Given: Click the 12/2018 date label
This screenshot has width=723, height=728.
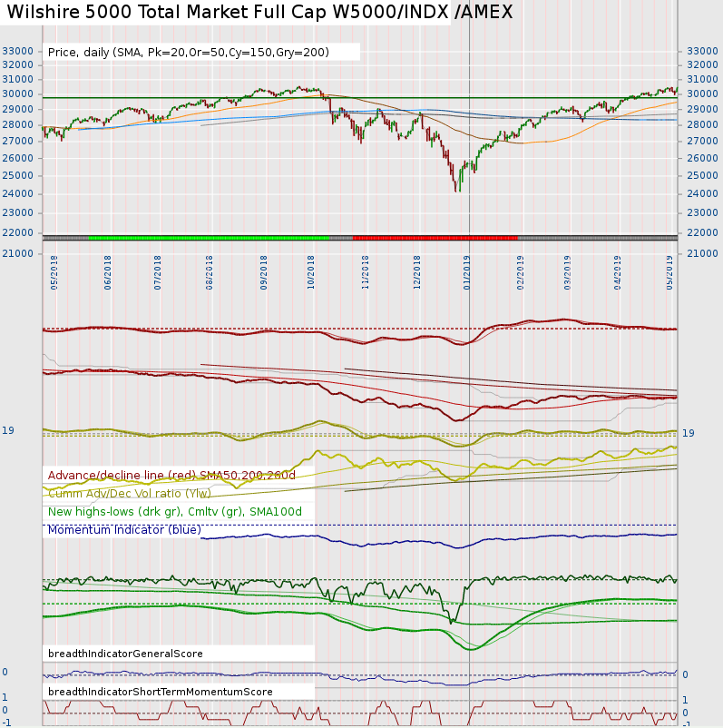Looking at the screenshot, I should [416, 272].
